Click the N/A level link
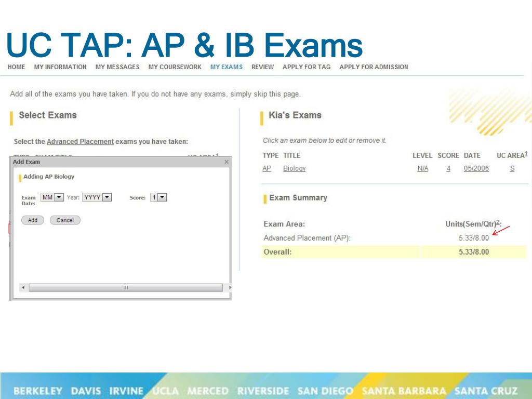532x399 pixels. coord(422,168)
